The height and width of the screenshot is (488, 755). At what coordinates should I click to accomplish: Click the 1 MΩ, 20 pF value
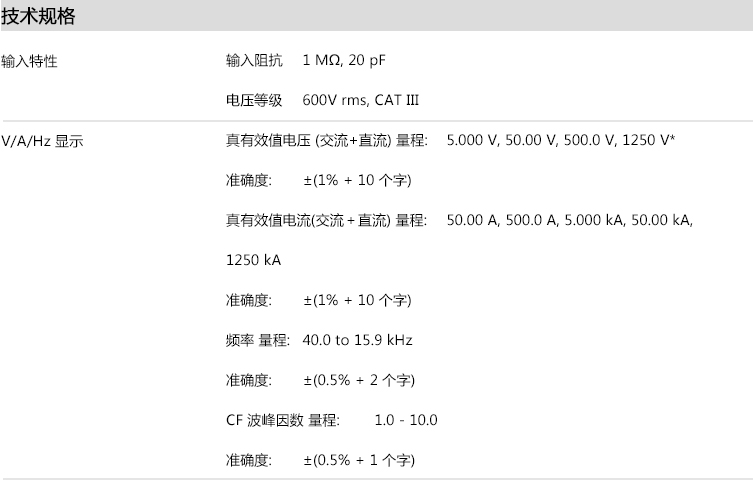(x=343, y=62)
